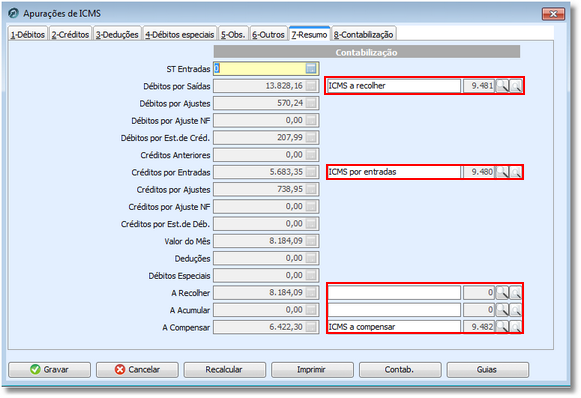Click larger magnifier beside ICMS a compensar code
Viewport: 581px width, 398px height.
[x=502, y=326]
